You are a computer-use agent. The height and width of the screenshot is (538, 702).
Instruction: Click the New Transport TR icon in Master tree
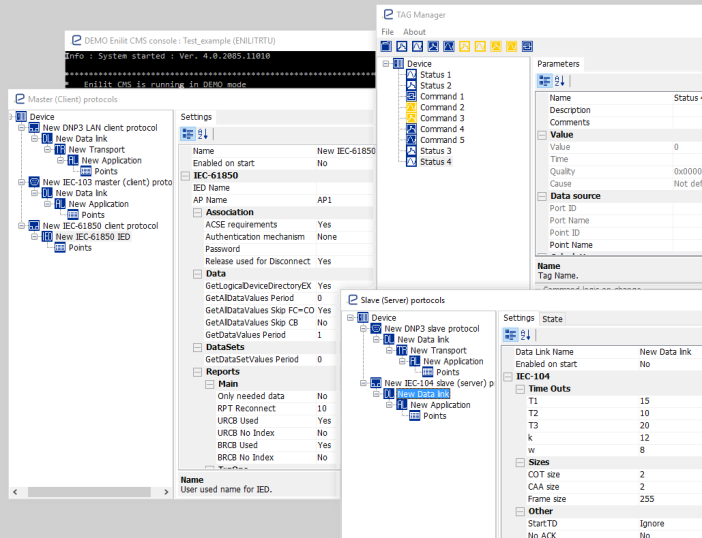pyautogui.click(x=59, y=150)
